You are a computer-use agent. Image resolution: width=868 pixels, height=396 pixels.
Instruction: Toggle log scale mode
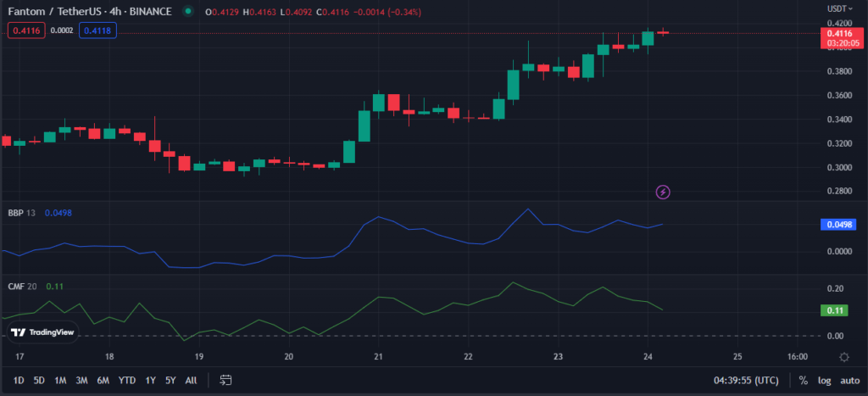point(825,381)
